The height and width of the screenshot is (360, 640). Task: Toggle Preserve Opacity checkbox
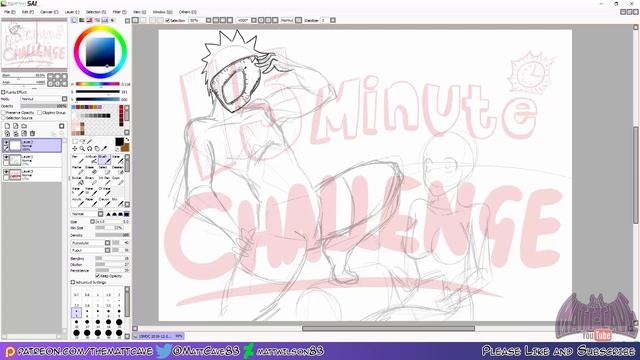pos(3,113)
